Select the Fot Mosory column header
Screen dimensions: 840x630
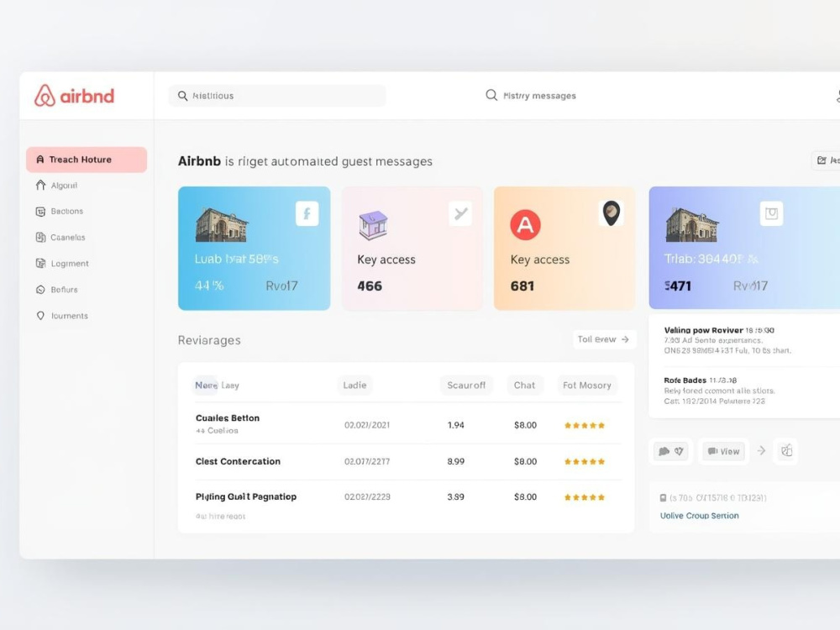click(x=586, y=386)
